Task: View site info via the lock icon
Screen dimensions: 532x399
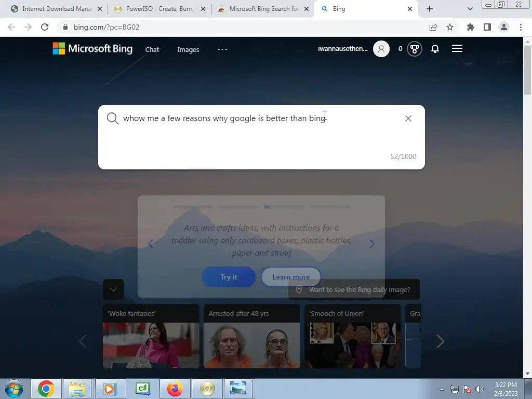Action: (65, 27)
